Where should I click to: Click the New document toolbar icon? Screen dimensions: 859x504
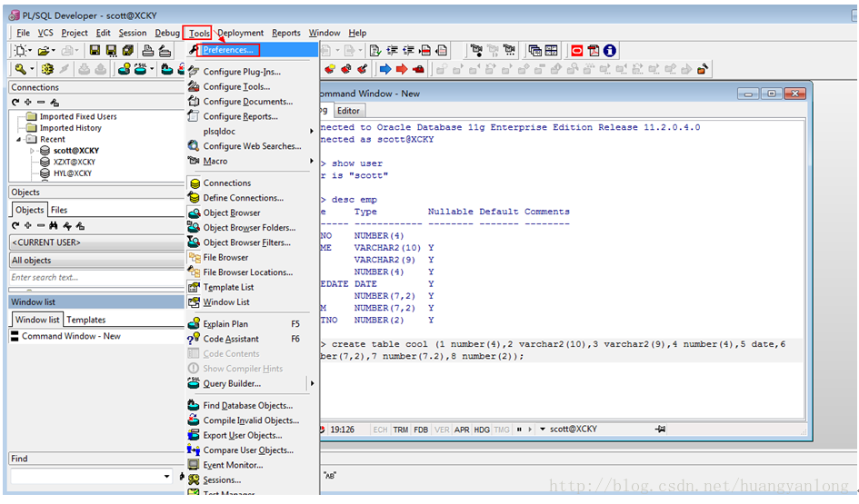tap(20, 51)
